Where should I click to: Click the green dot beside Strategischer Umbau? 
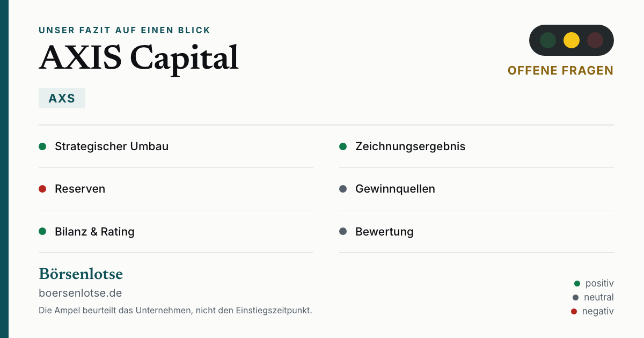pyautogui.click(x=42, y=146)
